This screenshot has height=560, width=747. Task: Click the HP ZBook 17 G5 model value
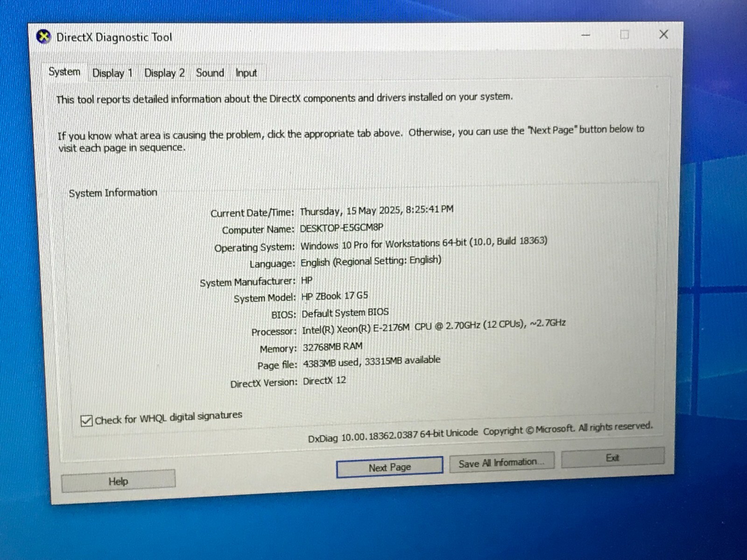tap(335, 296)
